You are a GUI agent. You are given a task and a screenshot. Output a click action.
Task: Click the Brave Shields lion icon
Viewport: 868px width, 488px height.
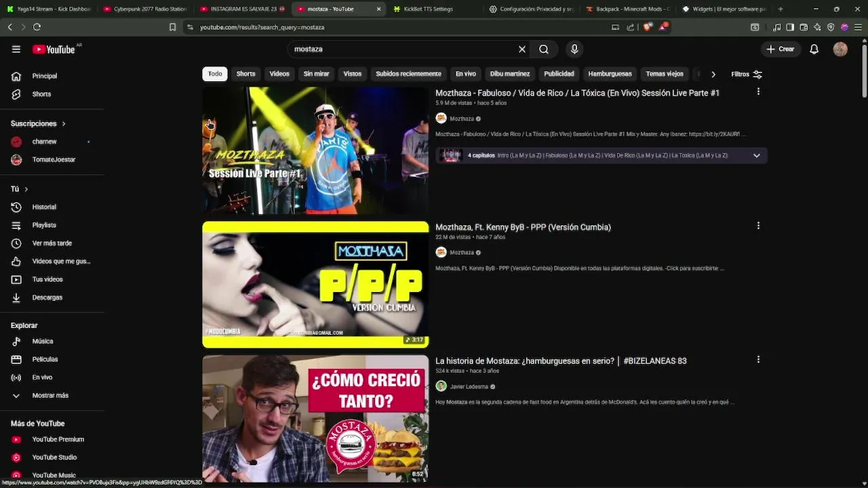(648, 27)
